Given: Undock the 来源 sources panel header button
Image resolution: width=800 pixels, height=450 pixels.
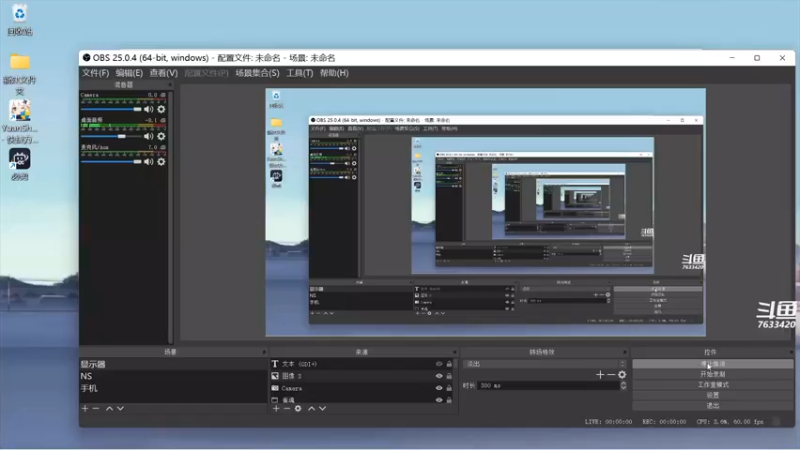Looking at the screenshot, I should click(455, 352).
